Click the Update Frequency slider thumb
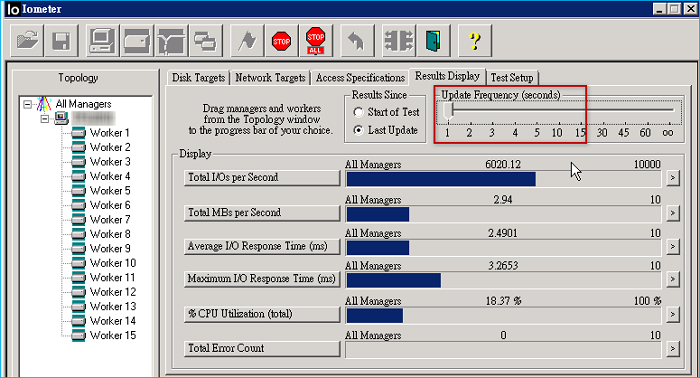 pyautogui.click(x=448, y=111)
